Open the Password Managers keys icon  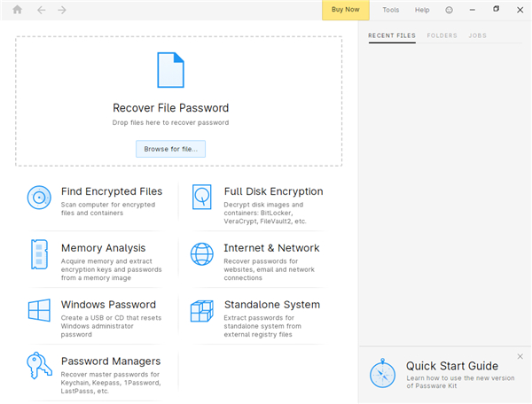coord(39,367)
